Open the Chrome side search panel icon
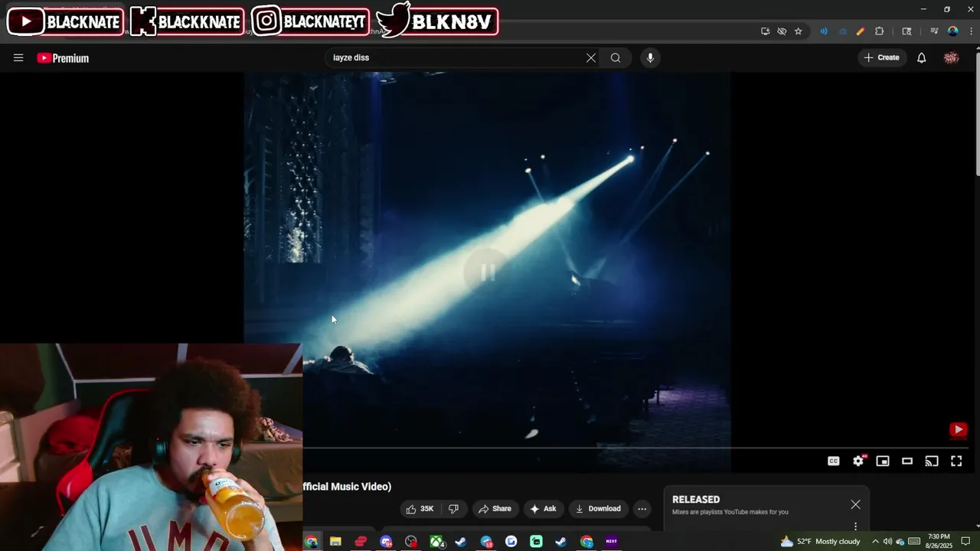Screen dimensions: 980x551 906,31
